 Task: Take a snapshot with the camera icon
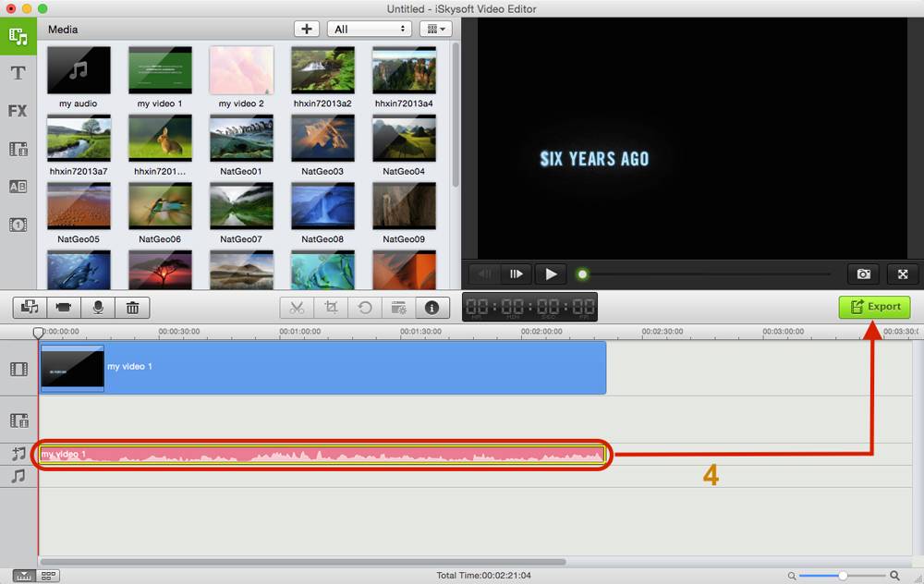(863, 274)
